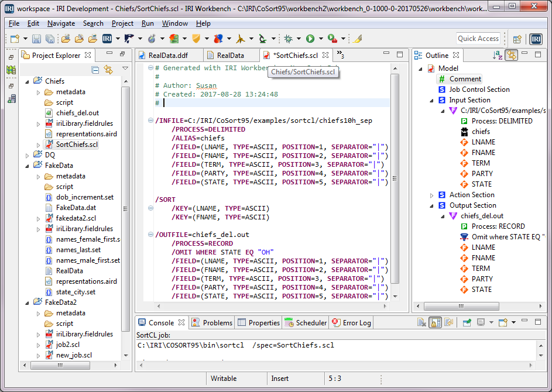Screen dimensions: 552x392
Task: Sort the Outline alphabetically
Action: [498, 55]
